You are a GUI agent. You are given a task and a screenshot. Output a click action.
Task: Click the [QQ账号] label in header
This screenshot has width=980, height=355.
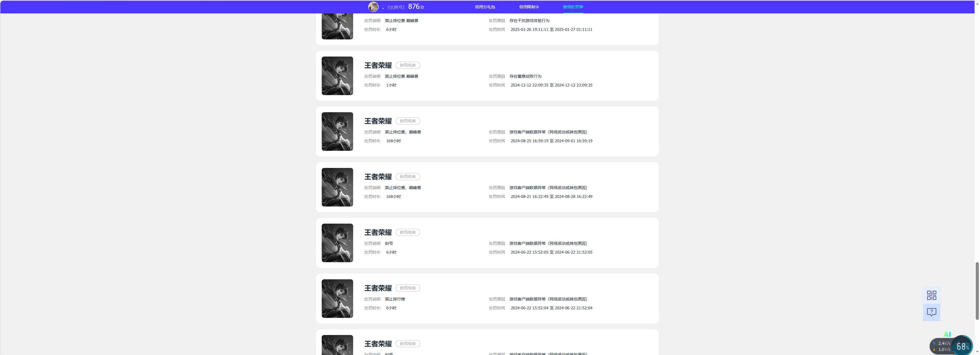(396, 7)
